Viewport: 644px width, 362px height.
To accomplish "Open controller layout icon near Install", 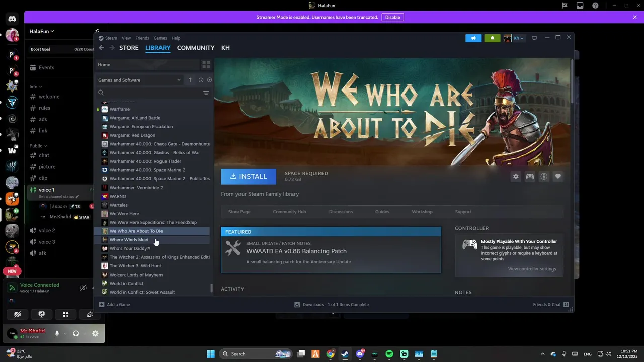I will click(x=530, y=176).
